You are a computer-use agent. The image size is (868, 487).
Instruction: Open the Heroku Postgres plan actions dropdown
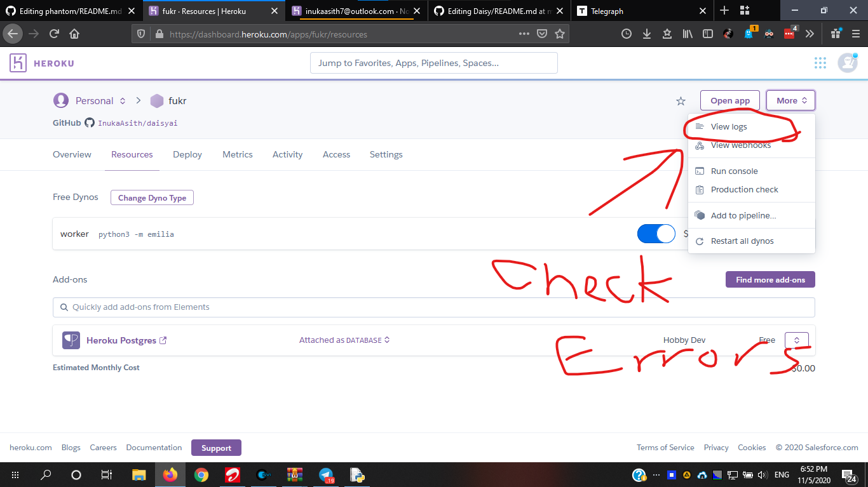tap(797, 340)
